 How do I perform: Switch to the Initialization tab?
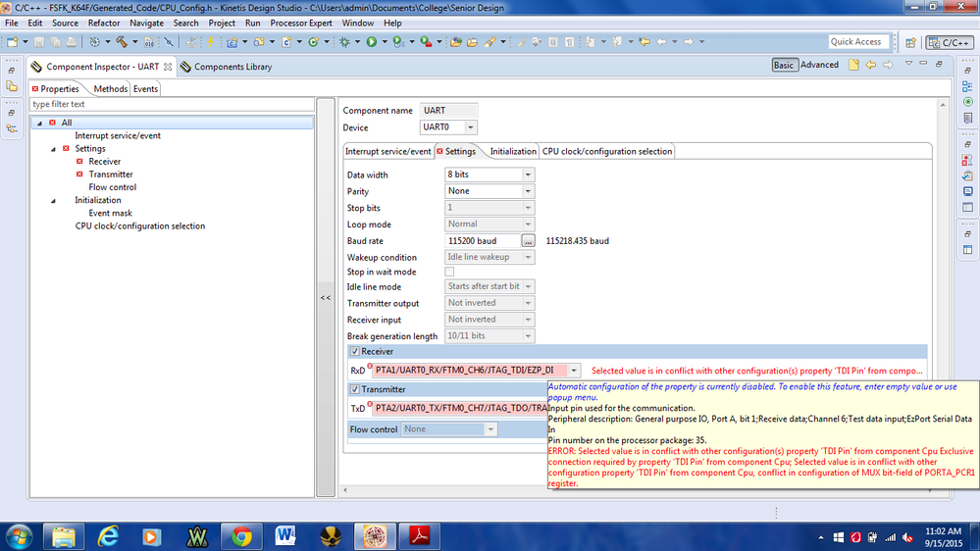[512, 151]
